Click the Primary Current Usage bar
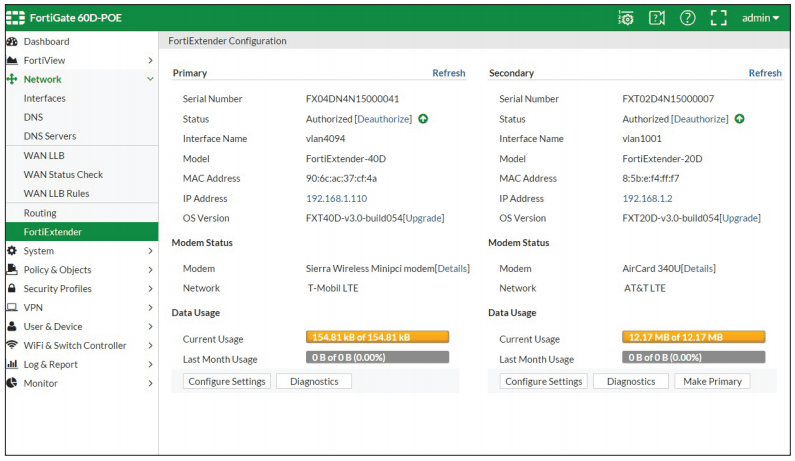The width and height of the screenshot is (795, 461). (x=377, y=337)
